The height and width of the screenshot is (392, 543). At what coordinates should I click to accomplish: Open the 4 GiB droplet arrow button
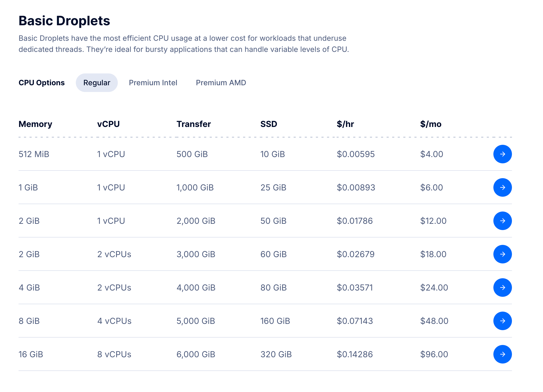click(x=502, y=288)
